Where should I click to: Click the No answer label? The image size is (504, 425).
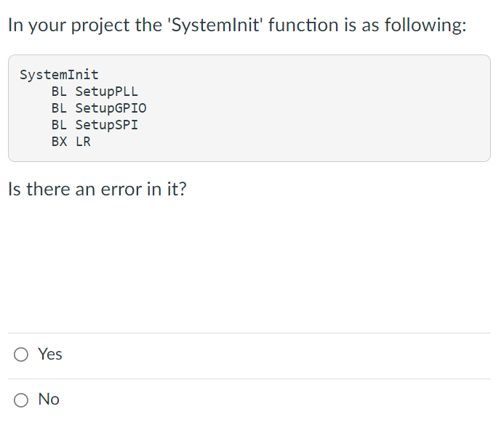[x=49, y=400]
